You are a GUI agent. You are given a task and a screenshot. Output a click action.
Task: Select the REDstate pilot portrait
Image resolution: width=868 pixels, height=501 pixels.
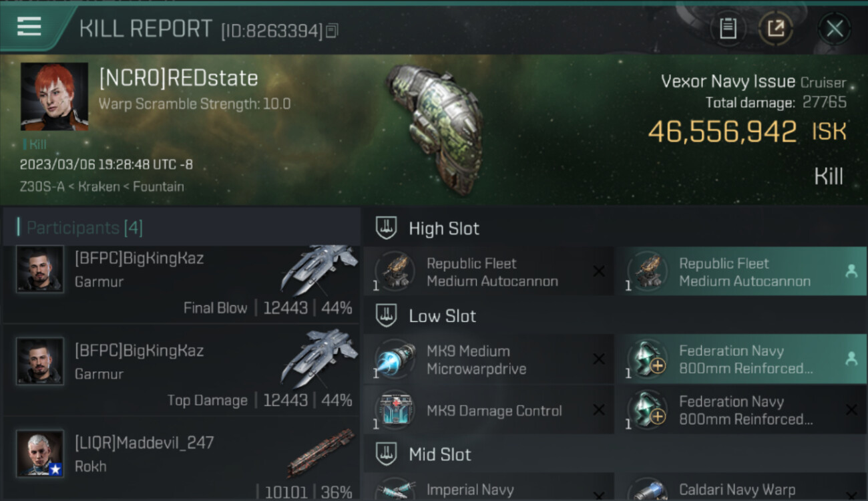point(54,96)
